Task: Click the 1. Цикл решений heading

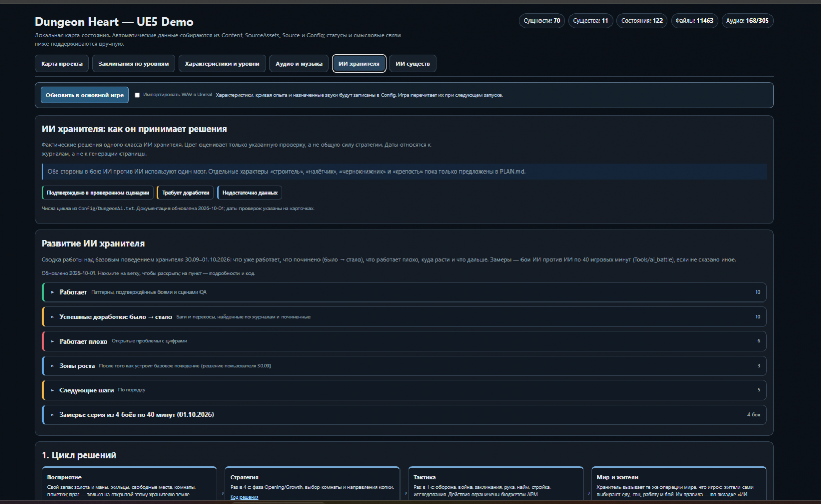Action: pos(79,455)
